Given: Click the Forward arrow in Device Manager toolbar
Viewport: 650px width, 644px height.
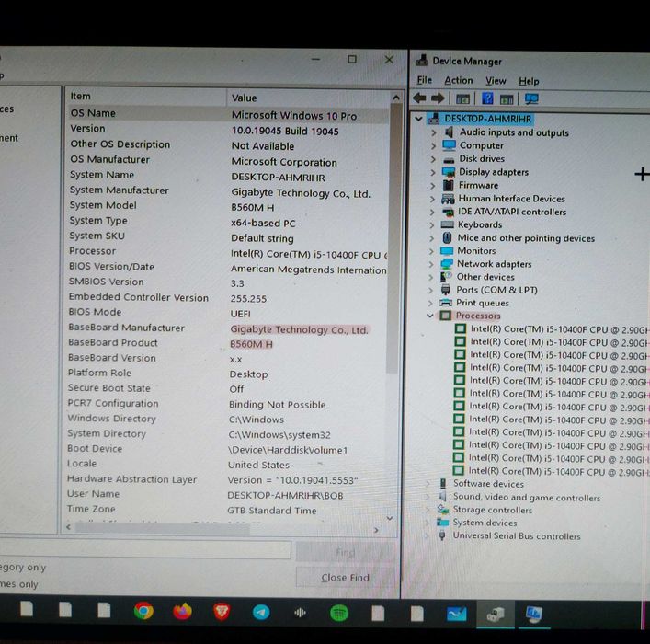Looking at the screenshot, I should tap(438, 98).
